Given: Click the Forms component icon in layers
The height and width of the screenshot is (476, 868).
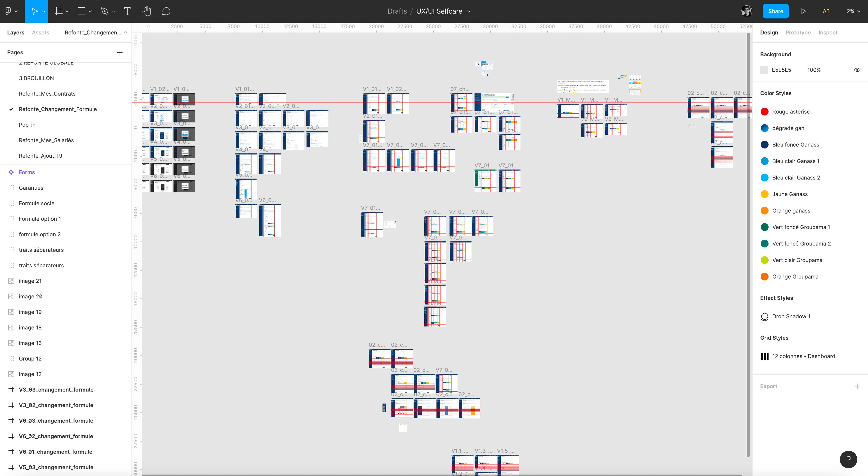Looking at the screenshot, I should click(x=11, y=172).
